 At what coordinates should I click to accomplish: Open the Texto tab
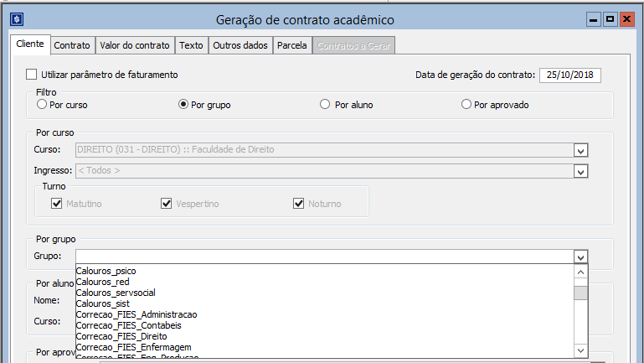[x=191, y=45]
